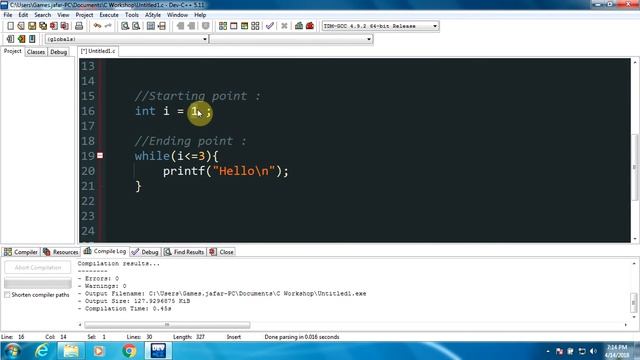Click Compile and Run toolbar icon
This screenshot has height=360, width=640.
point(244,26)
